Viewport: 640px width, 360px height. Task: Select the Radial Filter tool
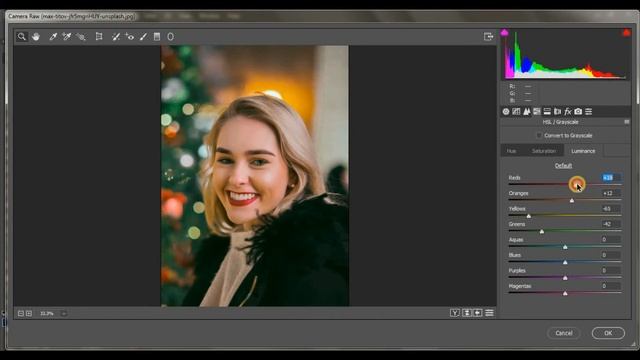coord(171,37)
